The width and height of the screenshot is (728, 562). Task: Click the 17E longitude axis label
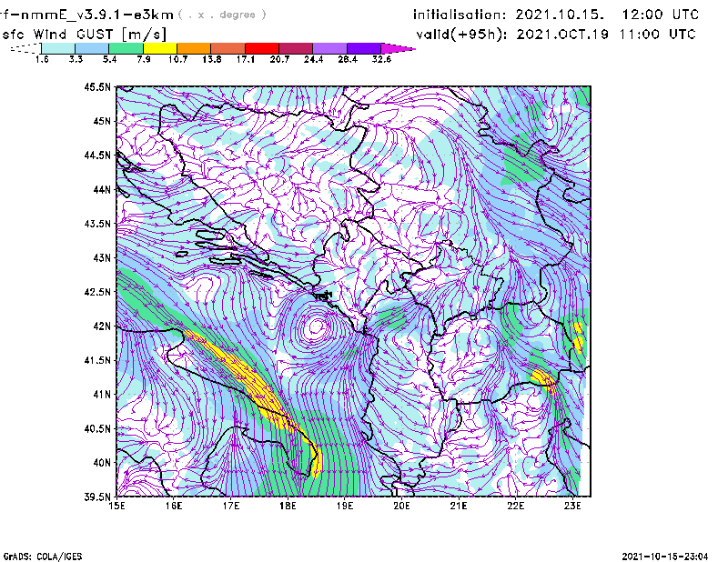231,506
